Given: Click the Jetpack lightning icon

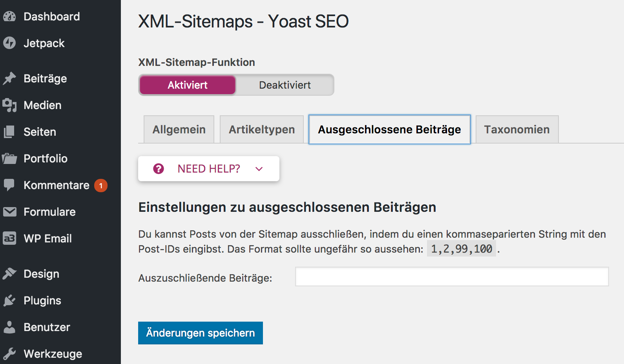Looking at the screenshot, I should point(9,43).
